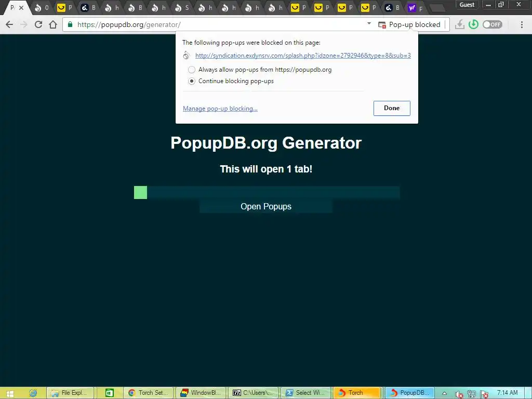Switch to WindowBlinds taskbar window
532x399 pixels.
tap(201, 393)
